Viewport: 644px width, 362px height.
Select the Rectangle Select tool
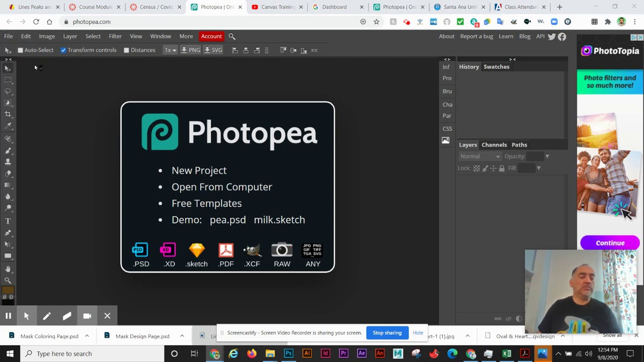[x=8, y=80]
